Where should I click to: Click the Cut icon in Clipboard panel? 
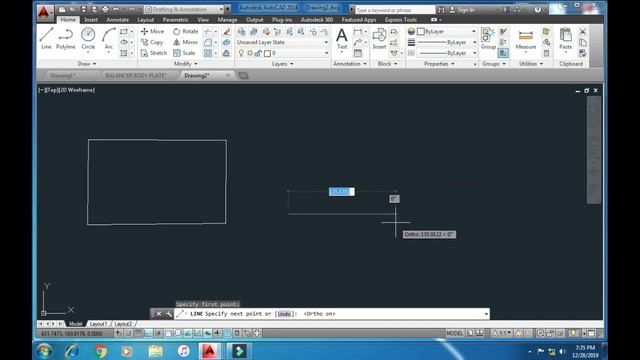tap(583, 31)
